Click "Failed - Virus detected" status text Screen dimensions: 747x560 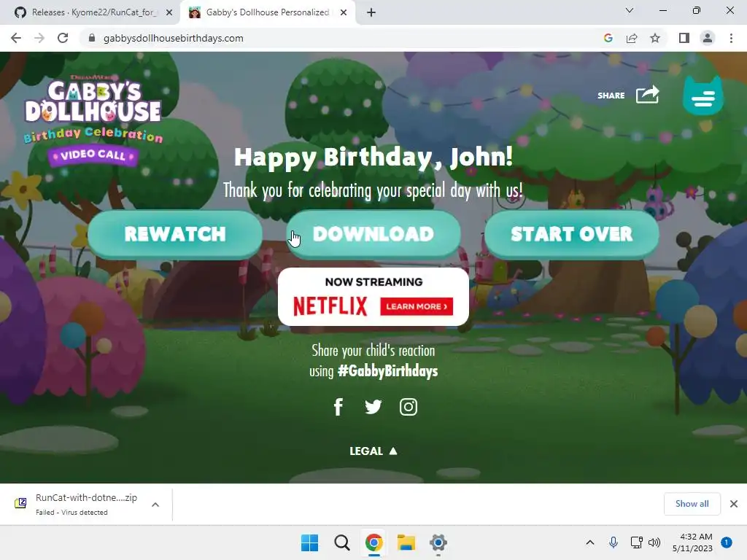(x=71, y=513)
